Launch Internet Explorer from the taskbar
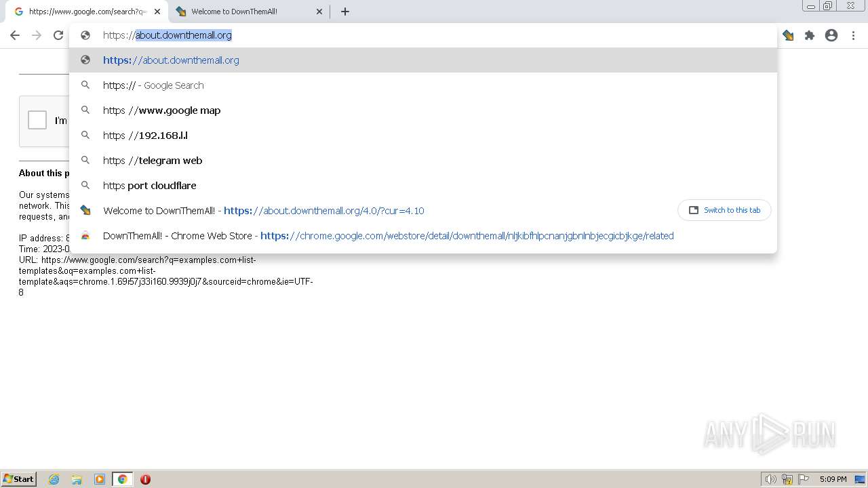The image size is (868, 488). click(54, 479)
